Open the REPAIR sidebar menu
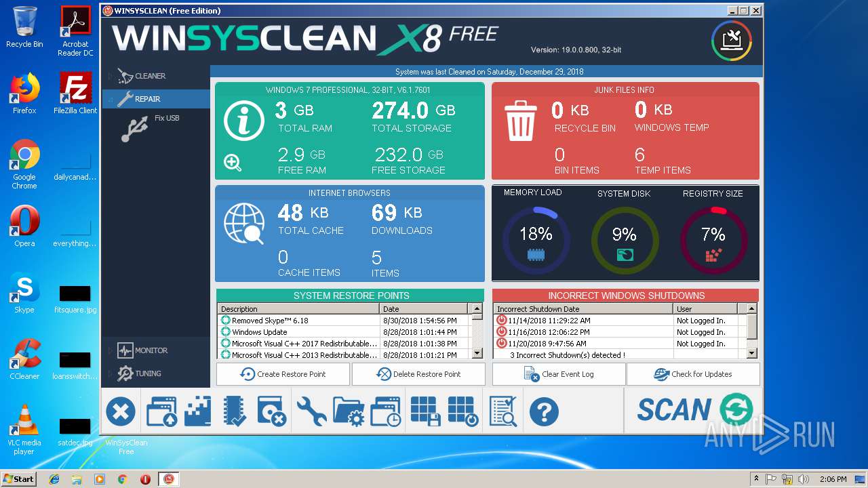 156,99
